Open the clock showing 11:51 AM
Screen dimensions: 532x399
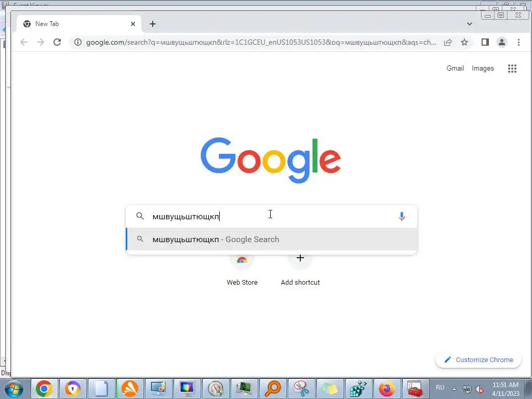[506, 389]
